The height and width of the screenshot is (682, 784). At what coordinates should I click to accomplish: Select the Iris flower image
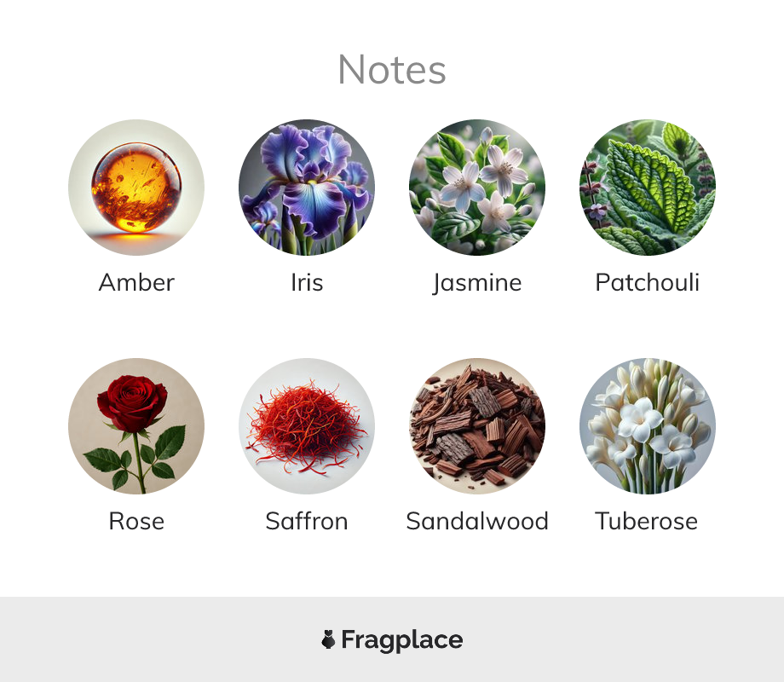pos(307,188)
